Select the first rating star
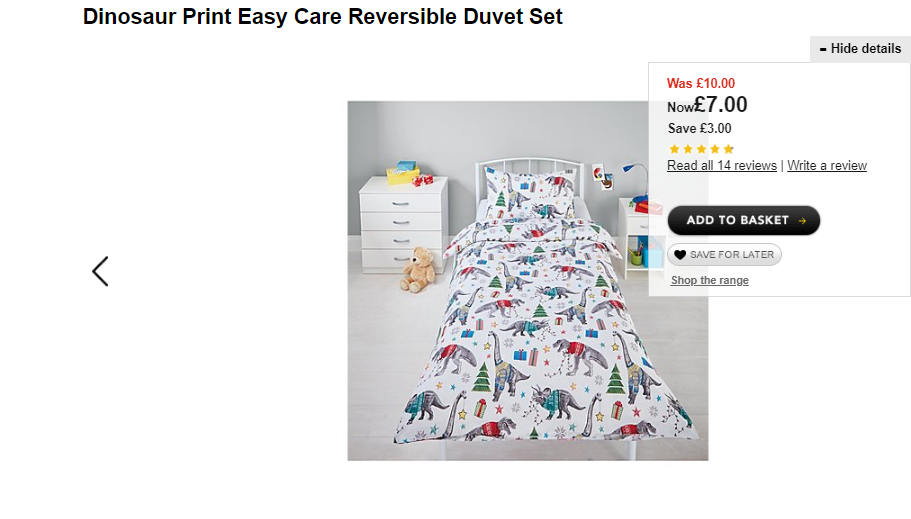The height and width of the screenshot is (519, 911). [674, 149]
